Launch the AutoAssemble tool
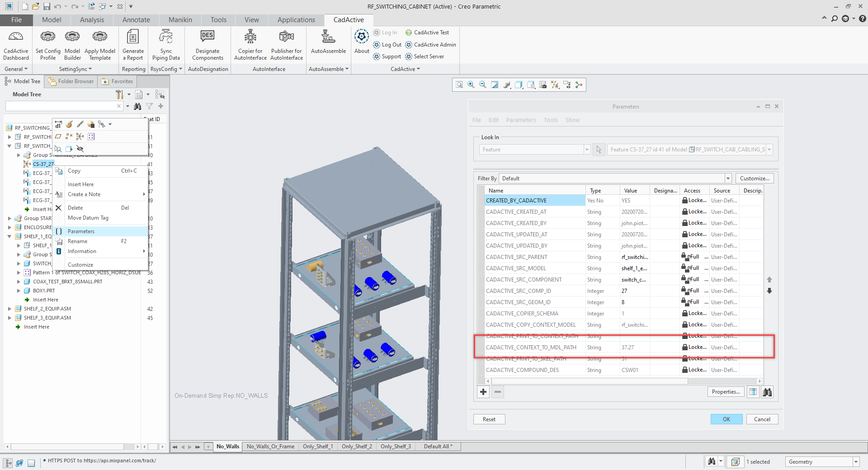Viewport: 868px width, 470px height. (x=328, y=42)
